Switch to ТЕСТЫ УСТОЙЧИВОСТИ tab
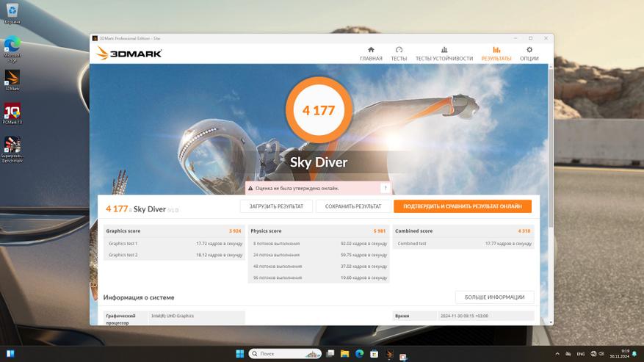Screen dimensions: 644x362 click(444, 54)
